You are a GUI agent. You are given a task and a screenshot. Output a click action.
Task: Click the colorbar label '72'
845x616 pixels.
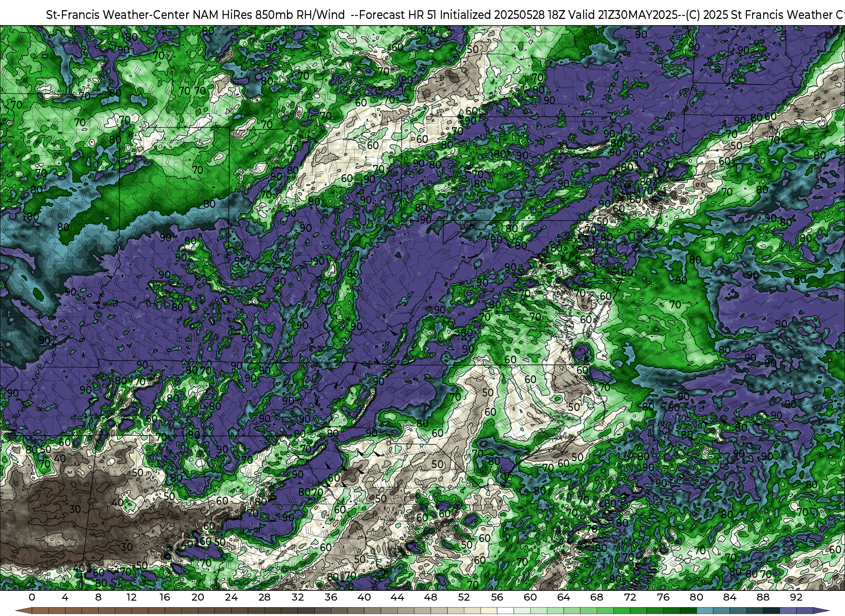point(630,597)
